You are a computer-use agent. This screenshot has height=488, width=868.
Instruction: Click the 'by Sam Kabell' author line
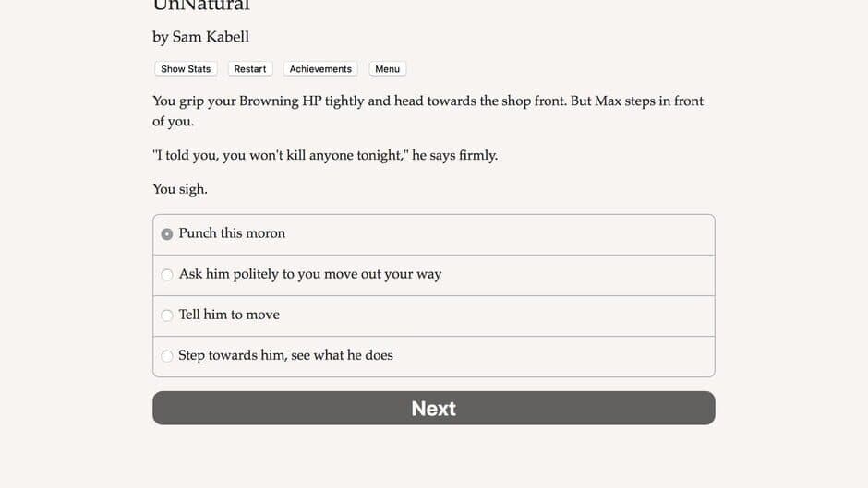[200, 37]
